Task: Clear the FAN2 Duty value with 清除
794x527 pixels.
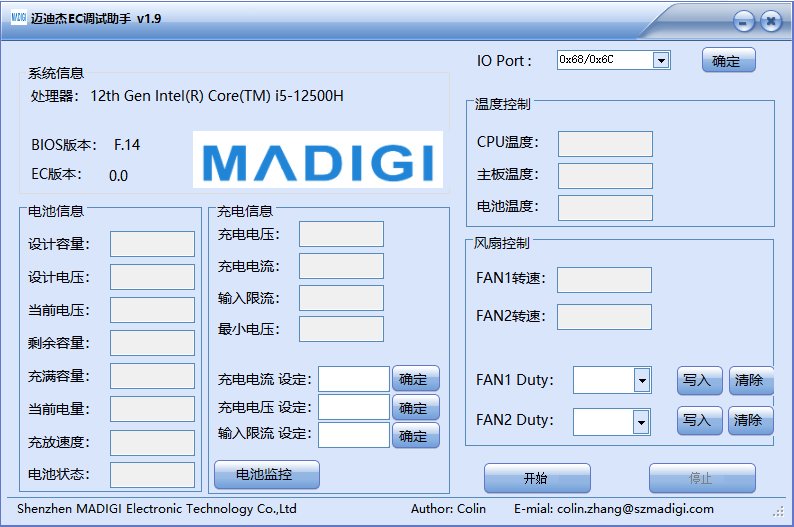Action: (x=750, y=421)
